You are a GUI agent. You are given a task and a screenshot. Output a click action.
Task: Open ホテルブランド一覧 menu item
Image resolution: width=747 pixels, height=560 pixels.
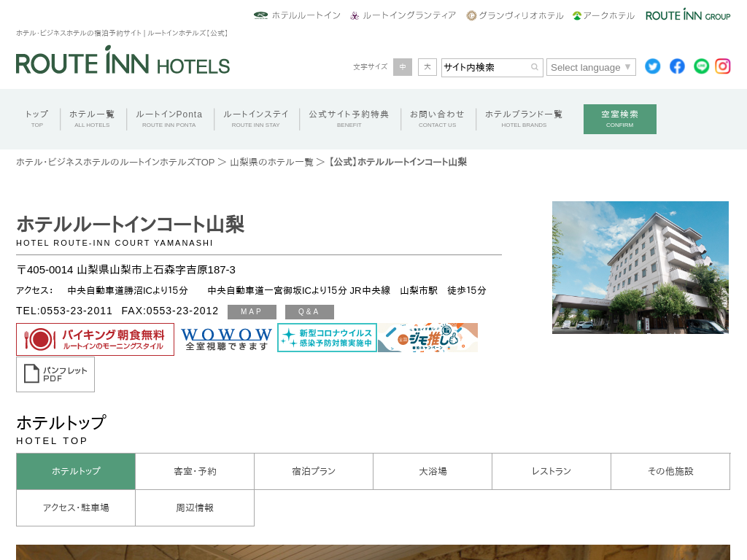click(x=524, y=119)
